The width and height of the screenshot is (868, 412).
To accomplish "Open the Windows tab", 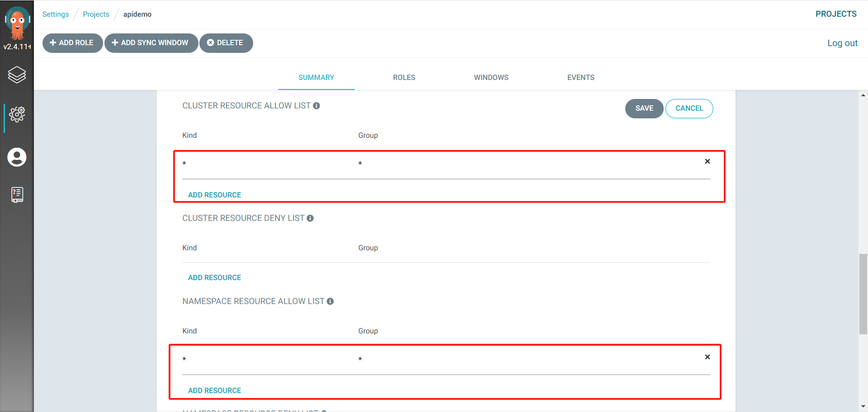I will [491, 77].
